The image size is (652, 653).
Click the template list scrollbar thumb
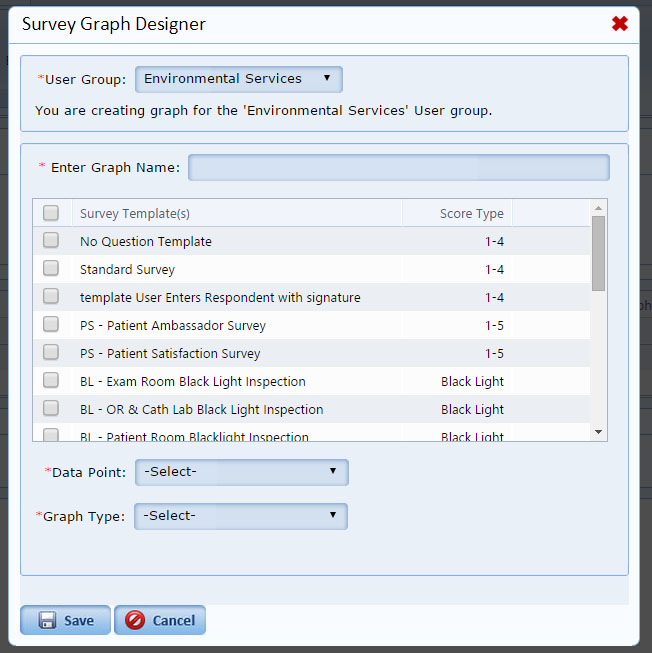point(598,252)
